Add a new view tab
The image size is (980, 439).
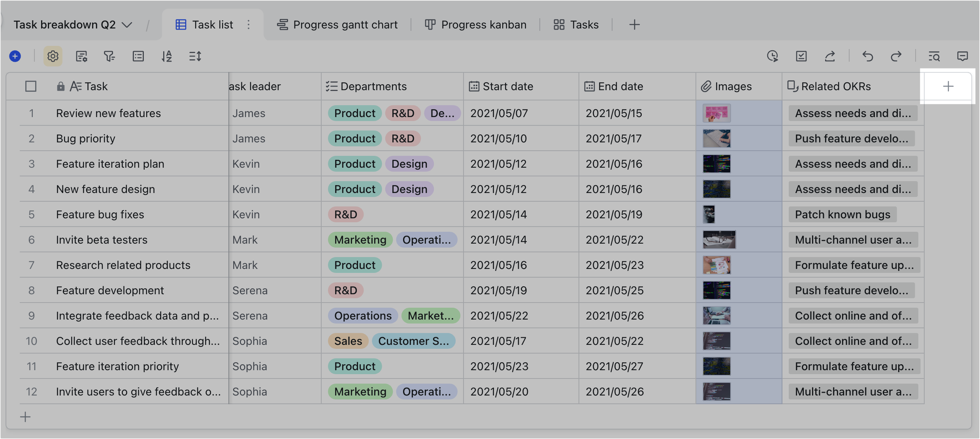tap(634, 25)
